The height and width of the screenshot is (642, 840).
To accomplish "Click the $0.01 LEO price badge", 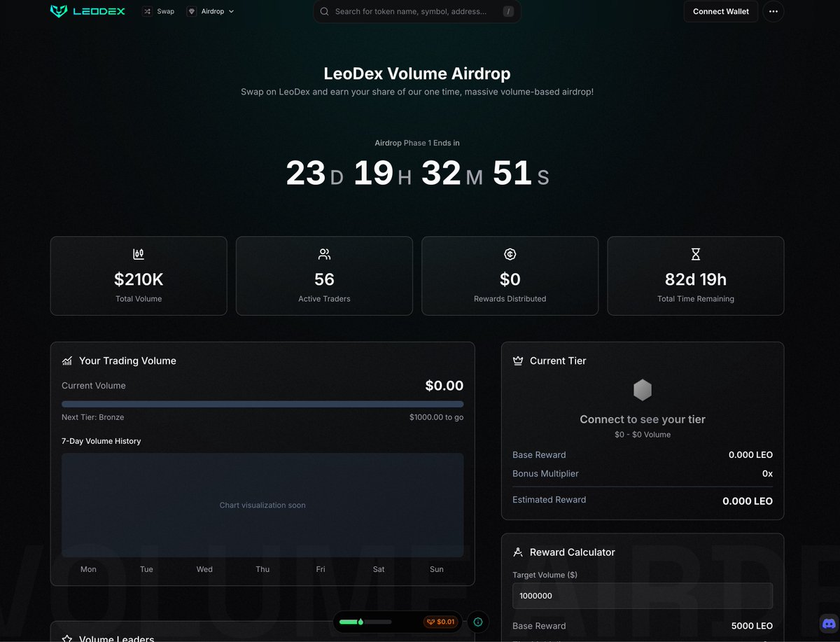I will 440,622.
